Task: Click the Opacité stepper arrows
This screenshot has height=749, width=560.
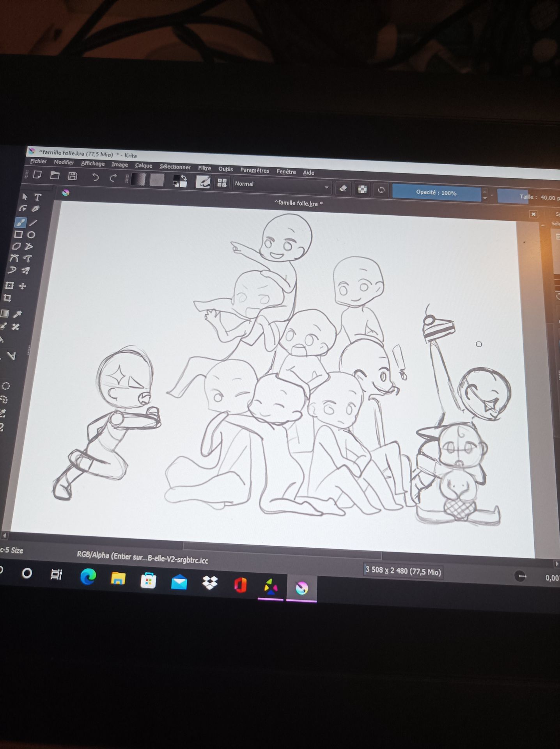Action: pyautogui.click(x=485, y=195)
